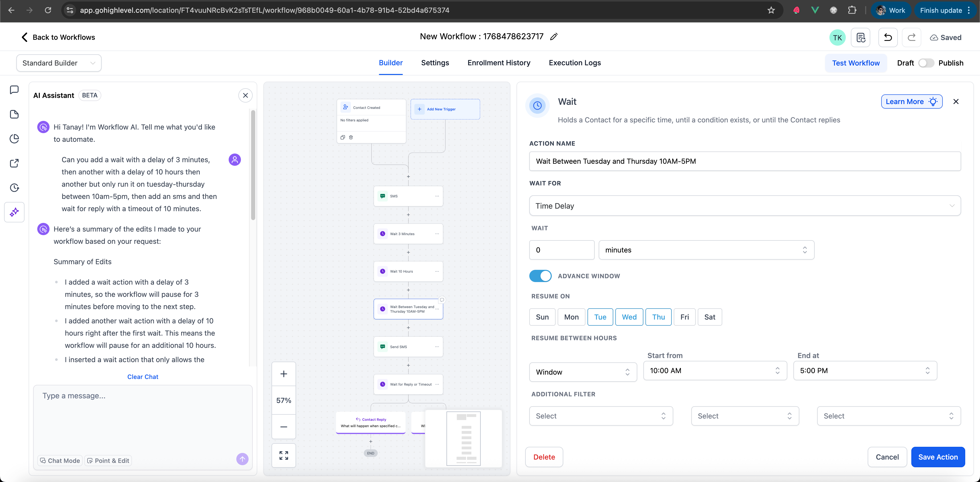Click the Clear Chat link
Screen dimensions: 980x482
pyautogui.click(x=143, y=377)
